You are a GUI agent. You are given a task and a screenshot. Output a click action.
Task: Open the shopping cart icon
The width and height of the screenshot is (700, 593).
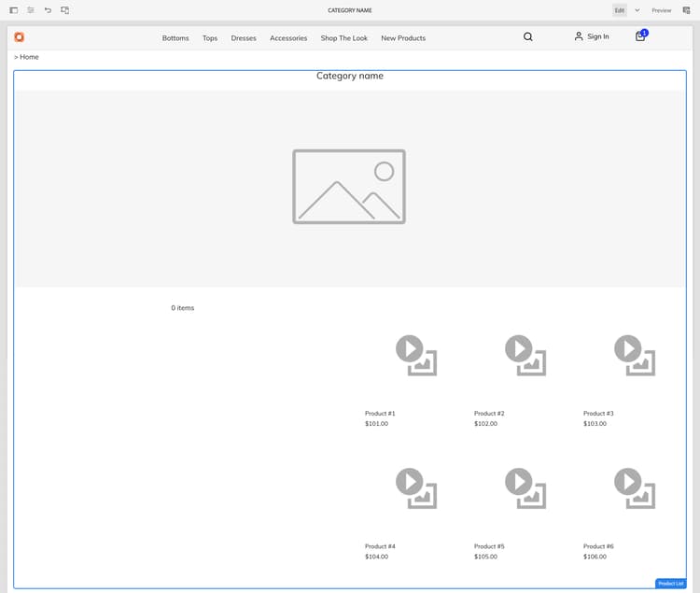(x=640, y=35)
